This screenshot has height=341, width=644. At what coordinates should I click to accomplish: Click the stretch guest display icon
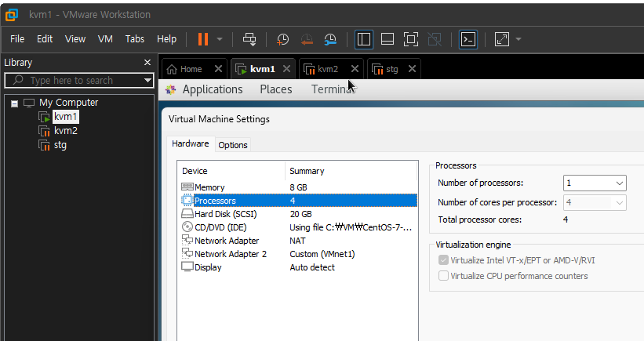pyautogui.click(x=502, y=39)
